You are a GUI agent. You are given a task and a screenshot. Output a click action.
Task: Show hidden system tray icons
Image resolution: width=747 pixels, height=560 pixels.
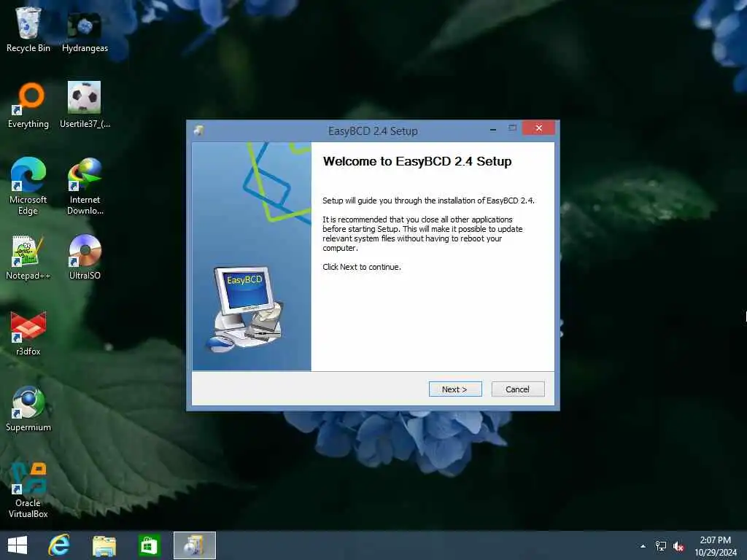click(x=643, y=546)
